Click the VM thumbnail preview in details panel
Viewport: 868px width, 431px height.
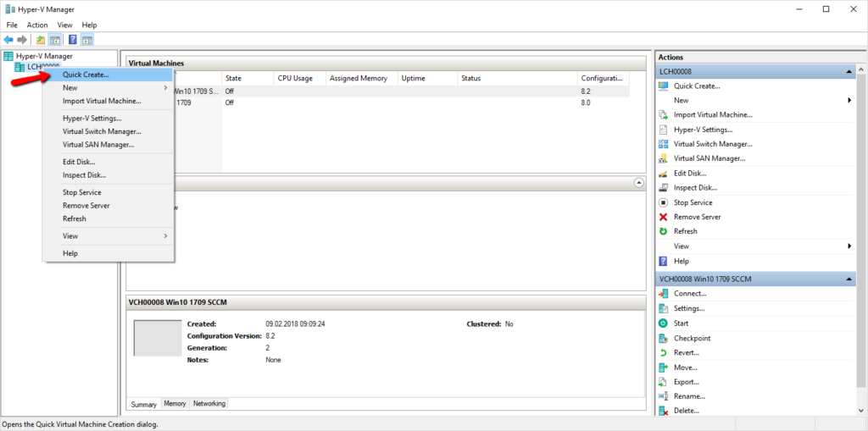coord(158,338)
